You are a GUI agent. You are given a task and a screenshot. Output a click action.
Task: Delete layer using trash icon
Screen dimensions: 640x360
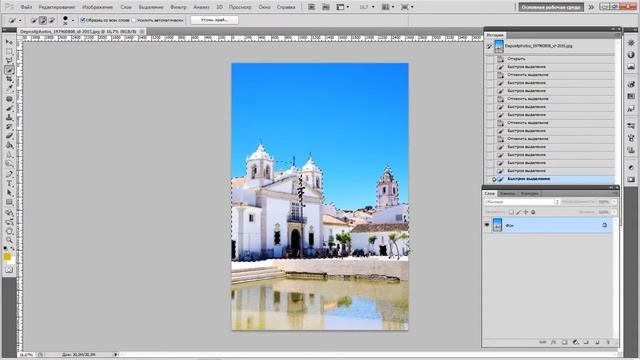pos(608,342)
